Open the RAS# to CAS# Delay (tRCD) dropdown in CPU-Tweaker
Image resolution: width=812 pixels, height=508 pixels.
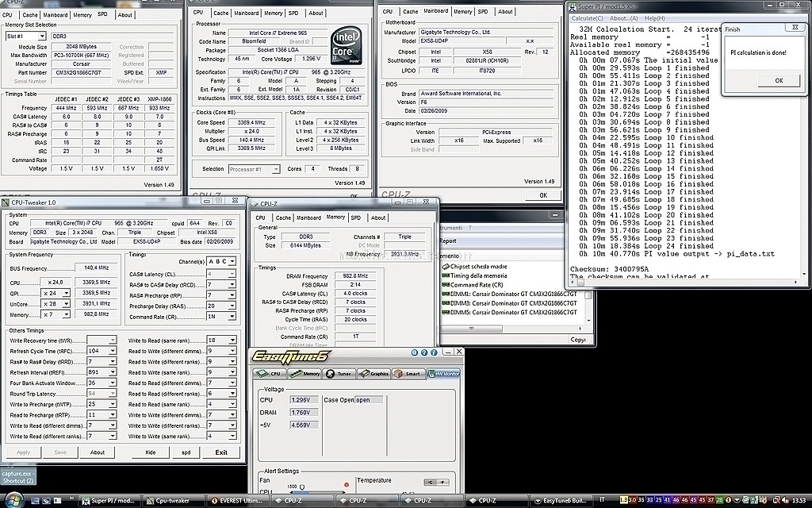coord(232,285)
